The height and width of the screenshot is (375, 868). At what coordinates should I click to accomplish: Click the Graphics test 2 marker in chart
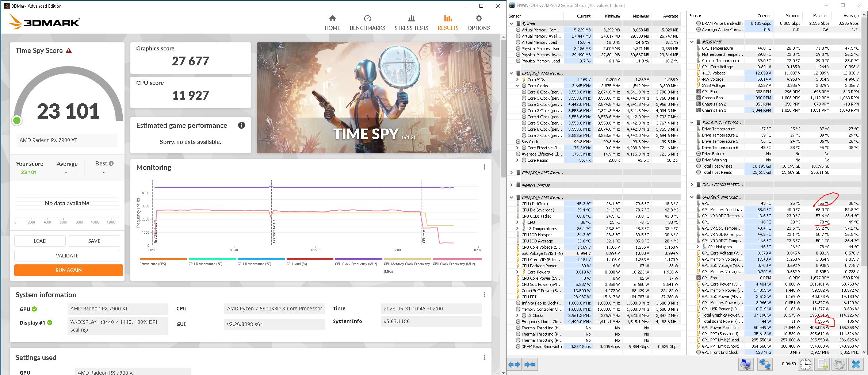(274, 231)
